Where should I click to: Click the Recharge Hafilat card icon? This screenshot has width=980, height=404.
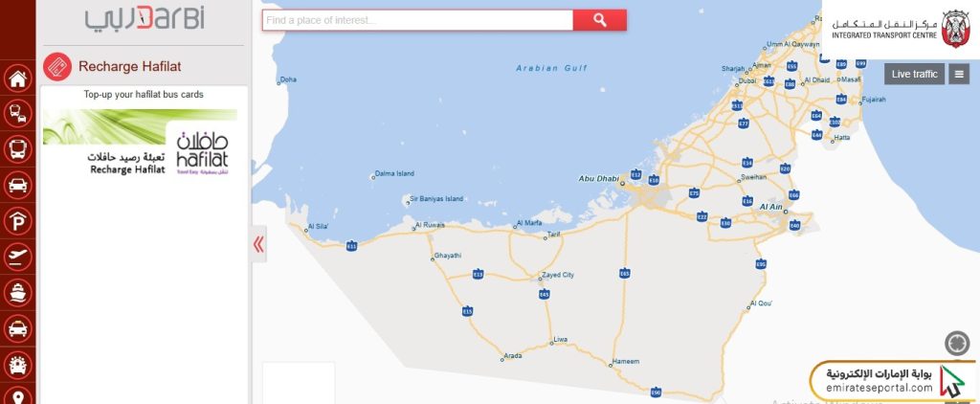coord(57,66)
